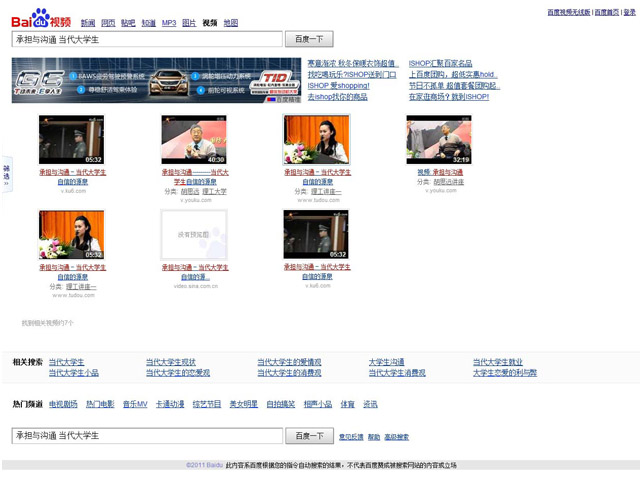The width and height of the screenshot is (640, 480).
Task: Click the bottom 百度一下 search button
Action: (x=309, y=436)
